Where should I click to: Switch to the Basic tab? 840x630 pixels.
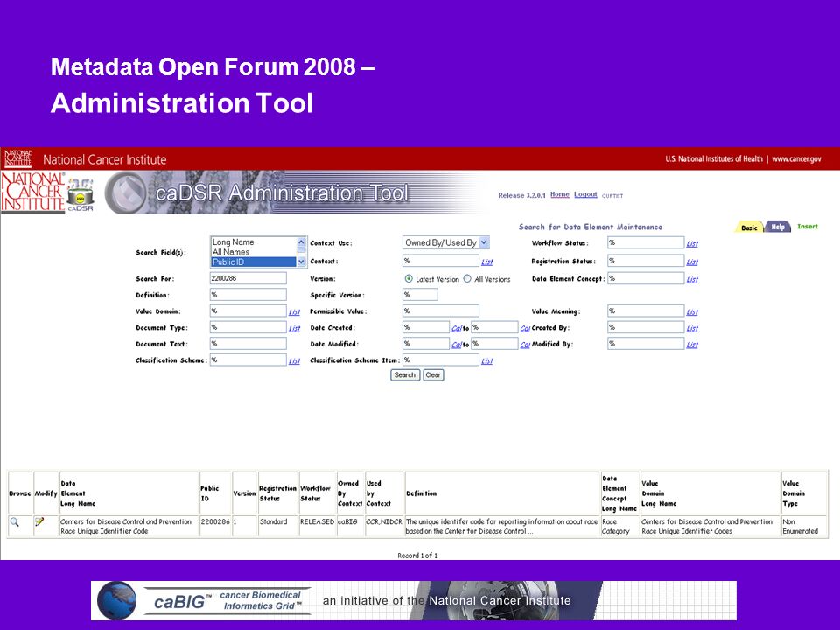749,227
